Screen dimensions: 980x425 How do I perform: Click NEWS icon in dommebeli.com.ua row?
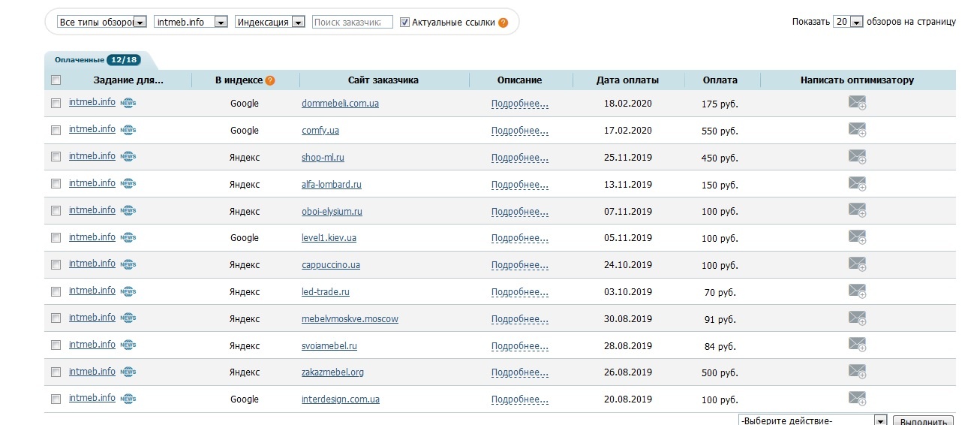(x=128, y=103)
